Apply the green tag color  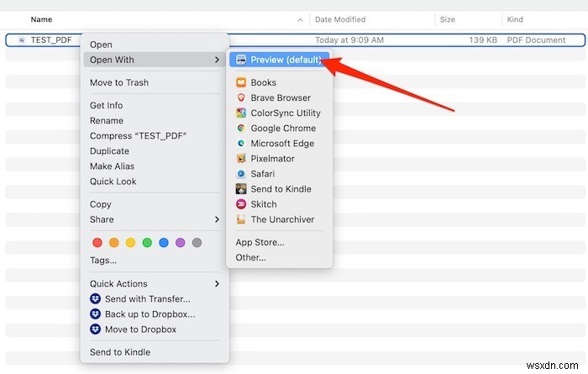(147, 243)
